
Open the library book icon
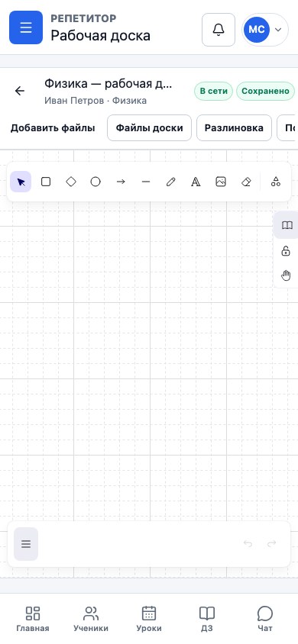click(287, 226)
